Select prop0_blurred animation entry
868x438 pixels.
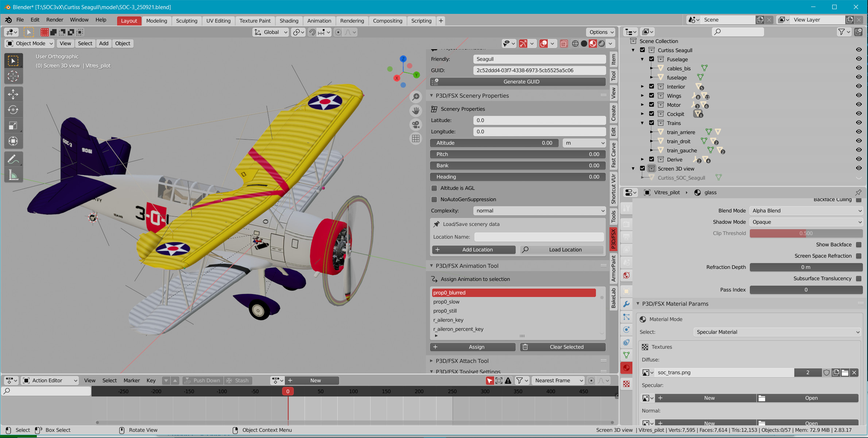(x=513, y=293)
